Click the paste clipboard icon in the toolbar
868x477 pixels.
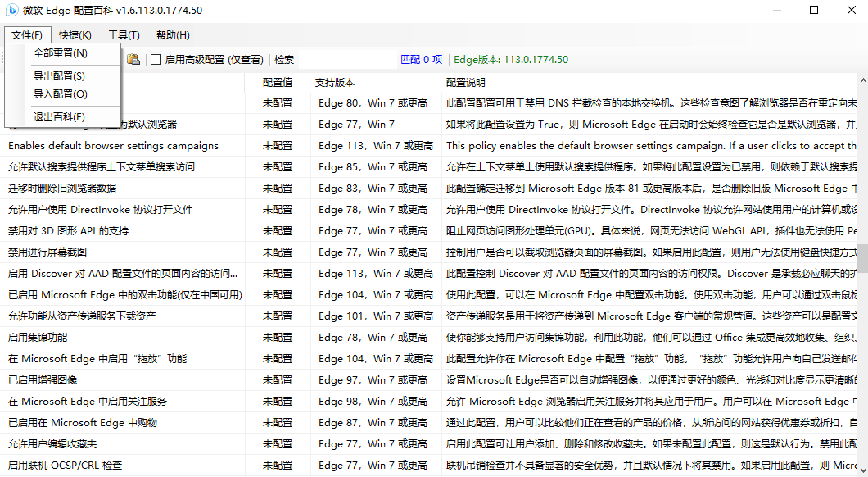pos(133,59)
